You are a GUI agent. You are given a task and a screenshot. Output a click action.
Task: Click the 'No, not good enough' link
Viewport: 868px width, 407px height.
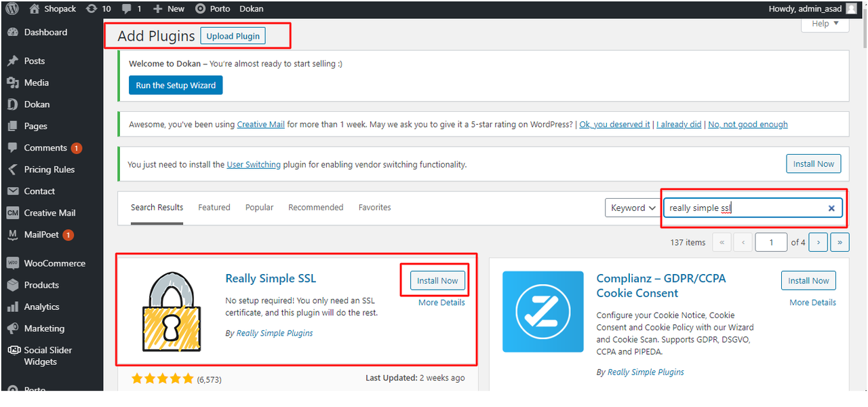coord(748,125)
